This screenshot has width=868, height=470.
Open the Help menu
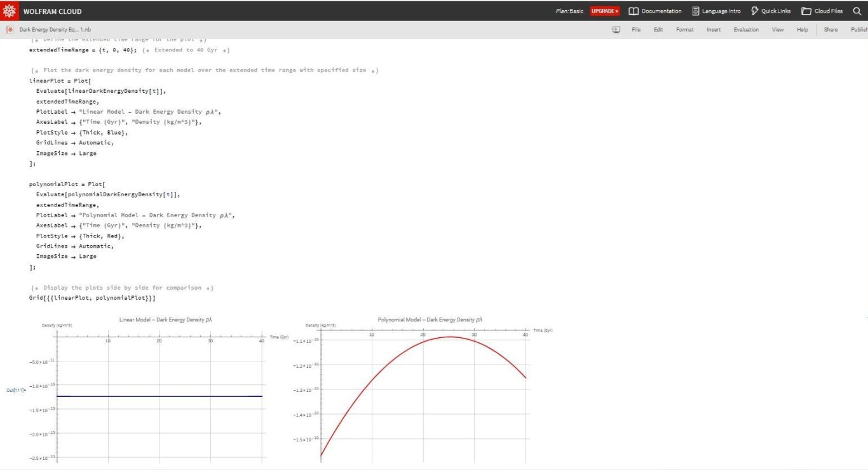pyautogui.click(x=803, y=30)
